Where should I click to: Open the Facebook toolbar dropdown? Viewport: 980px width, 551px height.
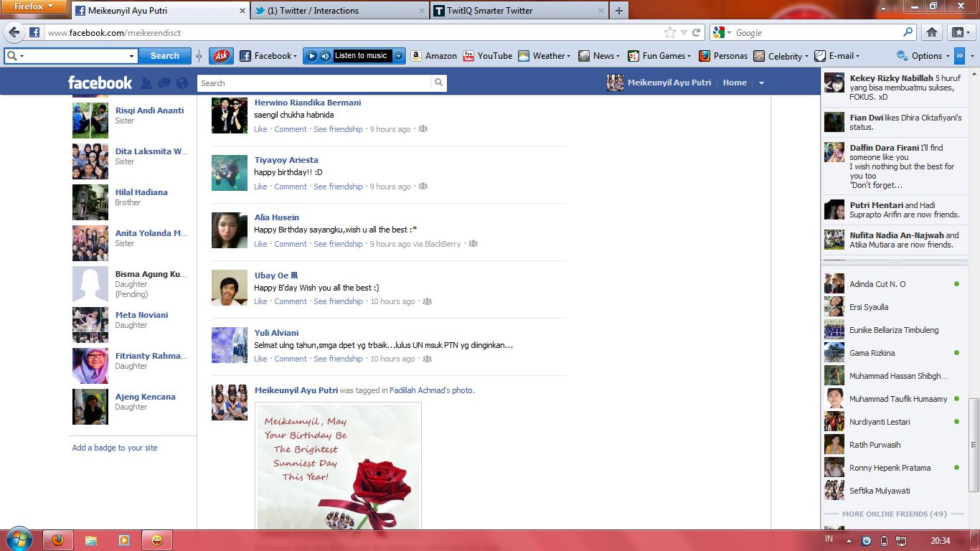pos(268,56)
